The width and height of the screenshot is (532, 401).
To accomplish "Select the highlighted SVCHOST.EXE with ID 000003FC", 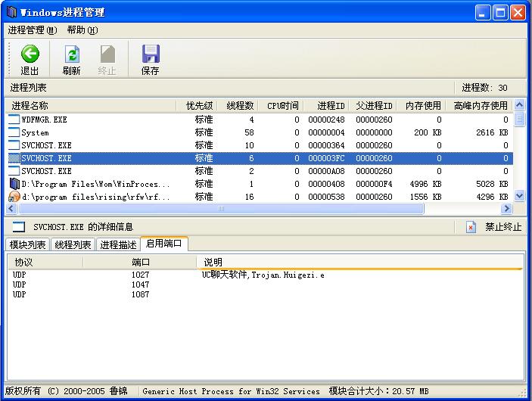I will 260,158.
